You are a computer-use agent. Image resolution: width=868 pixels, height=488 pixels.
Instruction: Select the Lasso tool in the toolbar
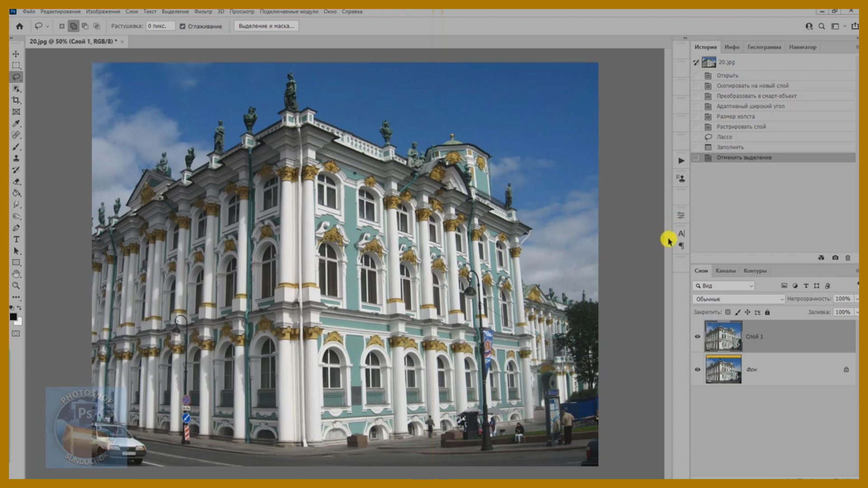click(x=16, y=77)
